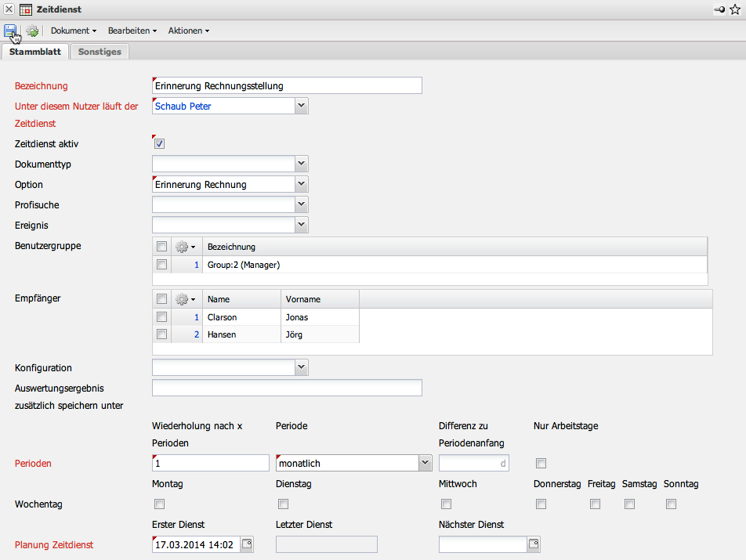Expand the Konfiguration dropdown
This screenshot has height=560, width=746.
pyautogui.click(x=302, y=367)
